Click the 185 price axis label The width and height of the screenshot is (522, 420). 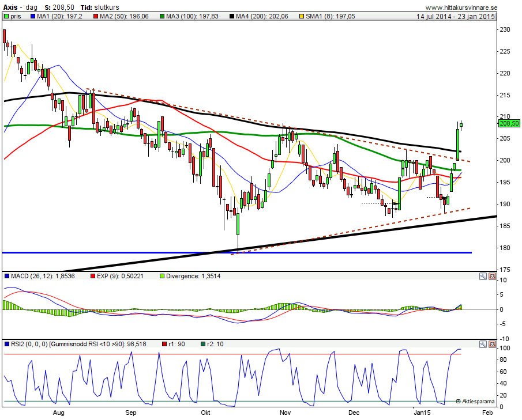coord(505,226)
